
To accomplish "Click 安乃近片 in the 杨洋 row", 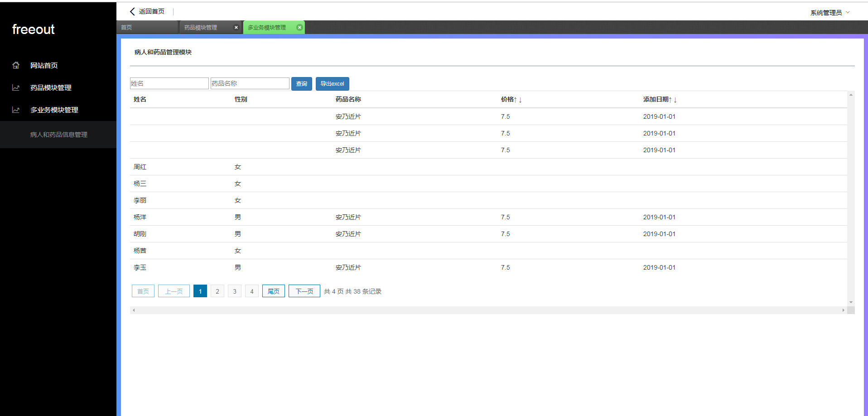I will (348, 217).
